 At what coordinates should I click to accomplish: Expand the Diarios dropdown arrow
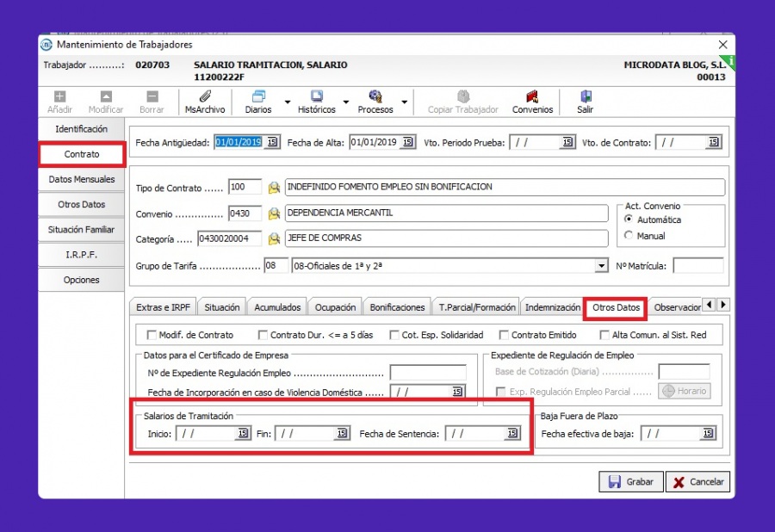[288, 102]
